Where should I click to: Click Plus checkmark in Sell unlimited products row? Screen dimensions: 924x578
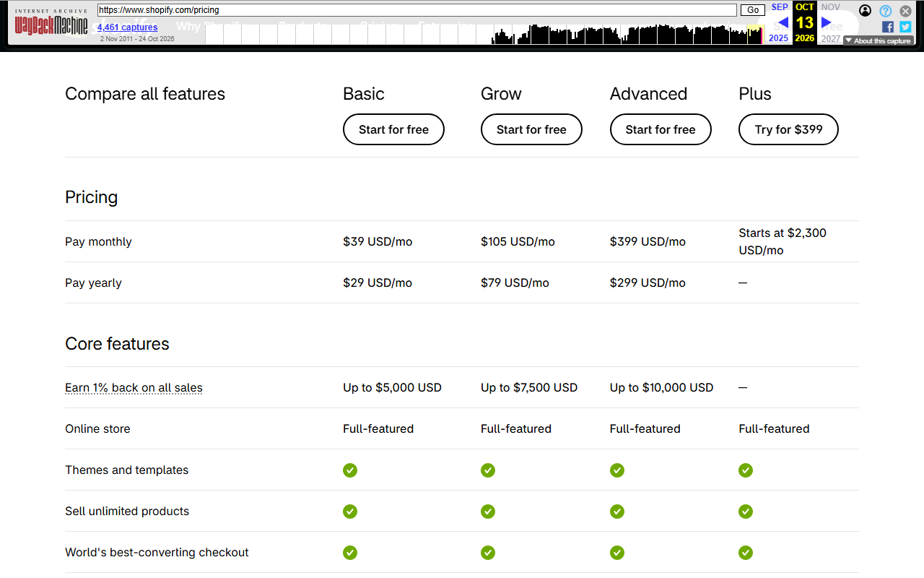pyautogui.click(x=746, y=512)
